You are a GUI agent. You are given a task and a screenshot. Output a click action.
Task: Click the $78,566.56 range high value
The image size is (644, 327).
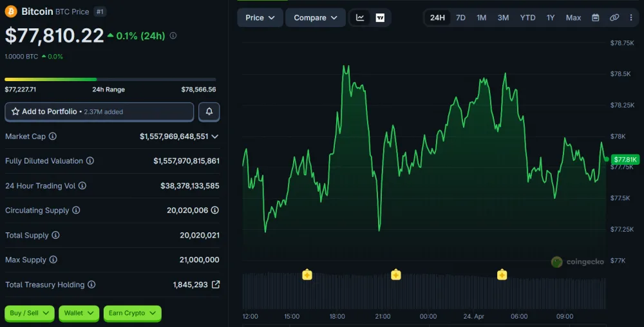click(199, 89)
